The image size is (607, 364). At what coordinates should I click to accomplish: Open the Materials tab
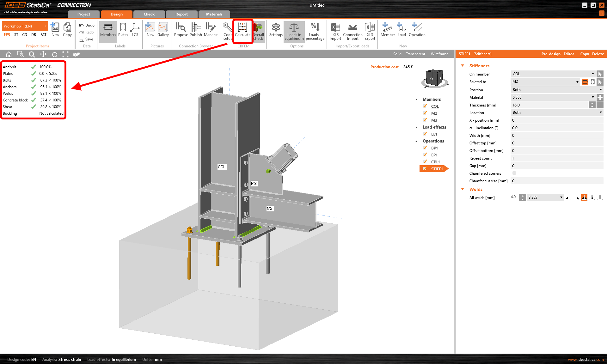point(214,14)
